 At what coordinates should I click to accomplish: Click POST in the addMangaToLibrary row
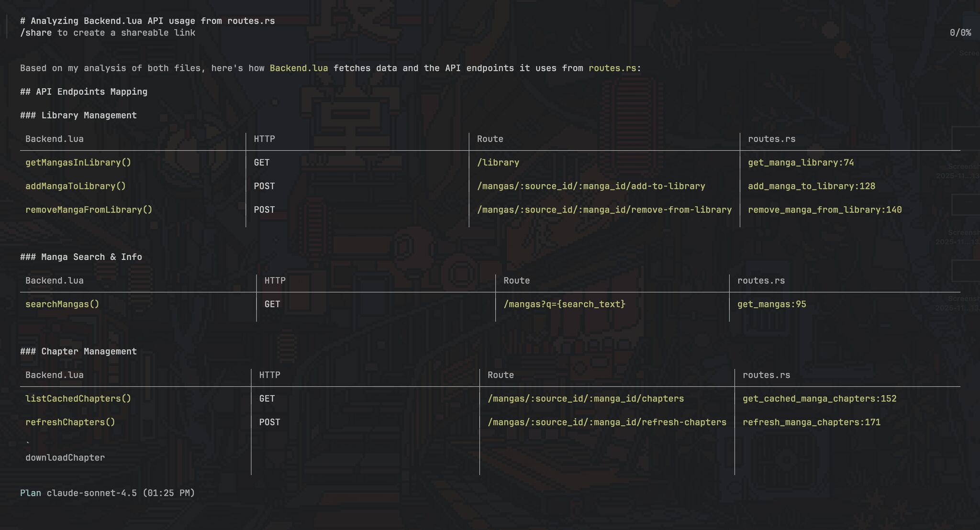[x=264, y=186]
